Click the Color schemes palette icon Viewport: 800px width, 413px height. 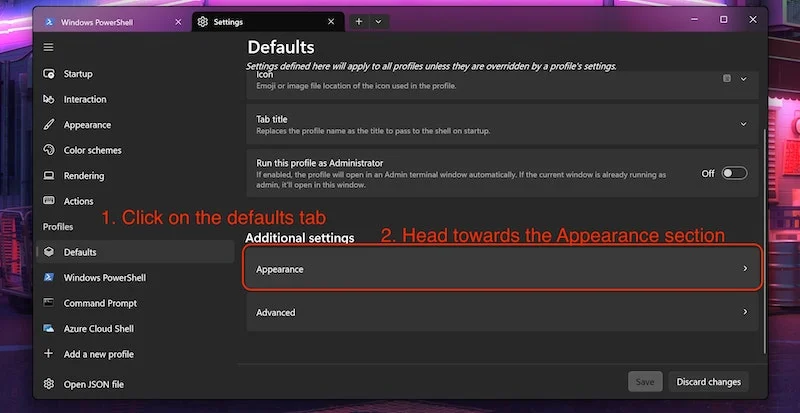click(x=49, y=150)
